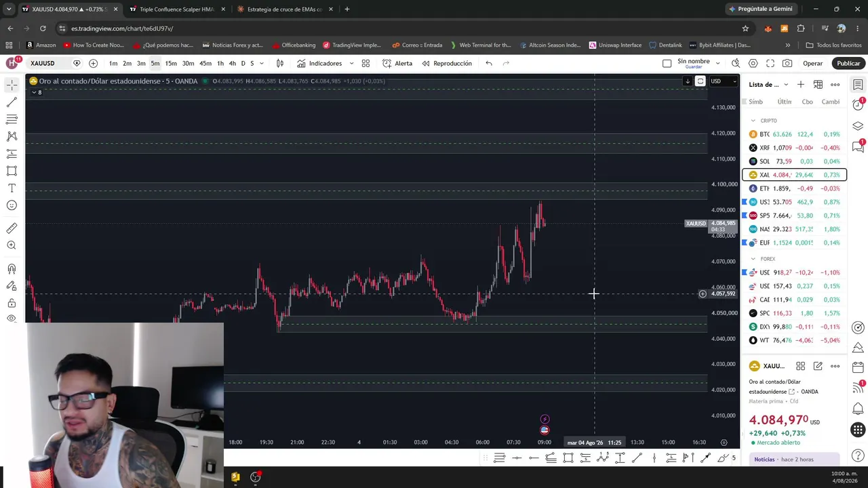Select the 15m timeframe
This screenshot has height=488, width=868.
(x=171, y=63)
